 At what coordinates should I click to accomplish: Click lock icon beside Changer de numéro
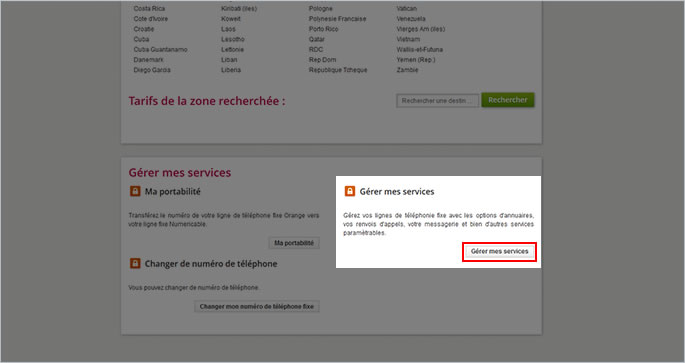tap(135, 263)
